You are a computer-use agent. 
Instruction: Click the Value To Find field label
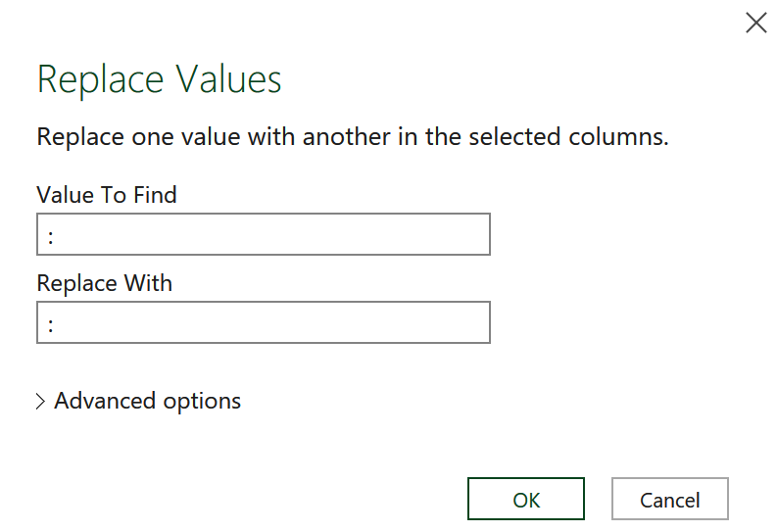(x=107, y=195)
